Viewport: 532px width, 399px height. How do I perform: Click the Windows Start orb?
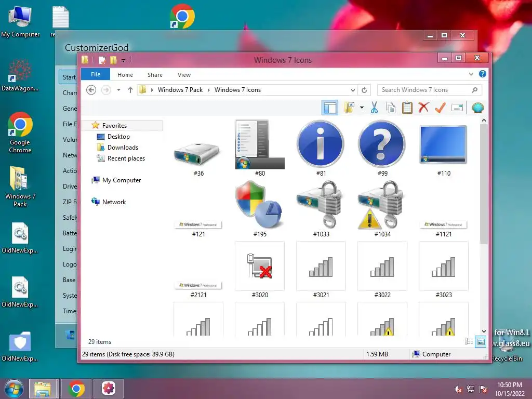click(14, 389)
